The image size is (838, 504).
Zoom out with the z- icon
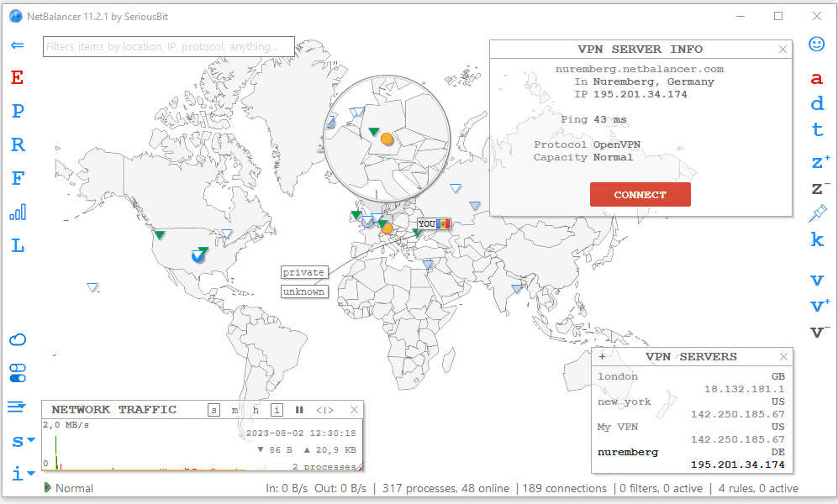pyautogui.click(x=820, y=188)
